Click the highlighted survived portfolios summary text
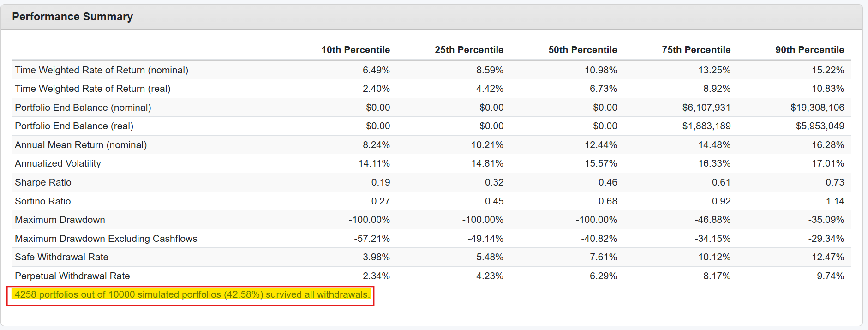868x330 pixels. click(192, 294)
